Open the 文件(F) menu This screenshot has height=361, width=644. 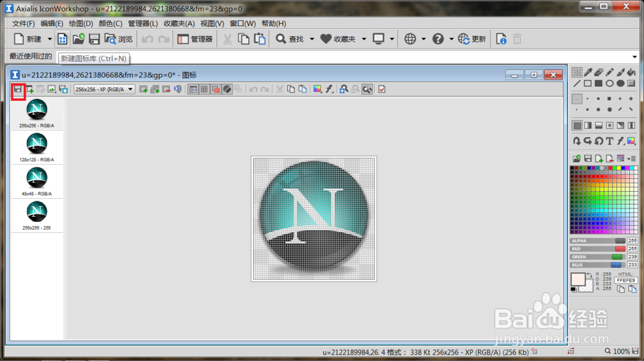point(23,23)
